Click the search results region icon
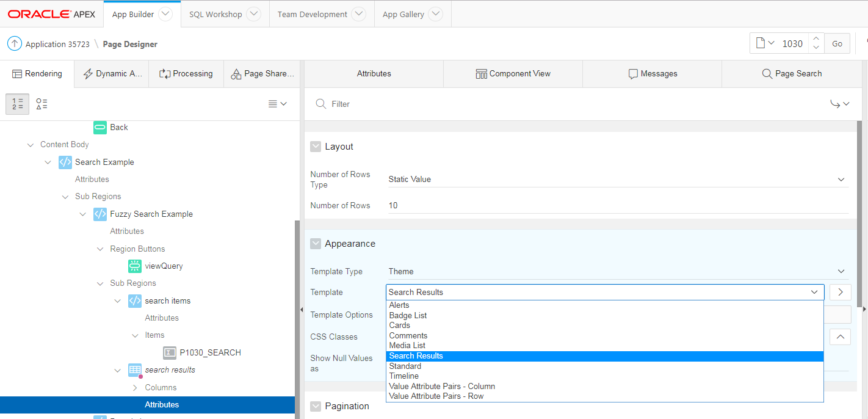Screen dimensions: 868x419 click(x=135, y=370)
